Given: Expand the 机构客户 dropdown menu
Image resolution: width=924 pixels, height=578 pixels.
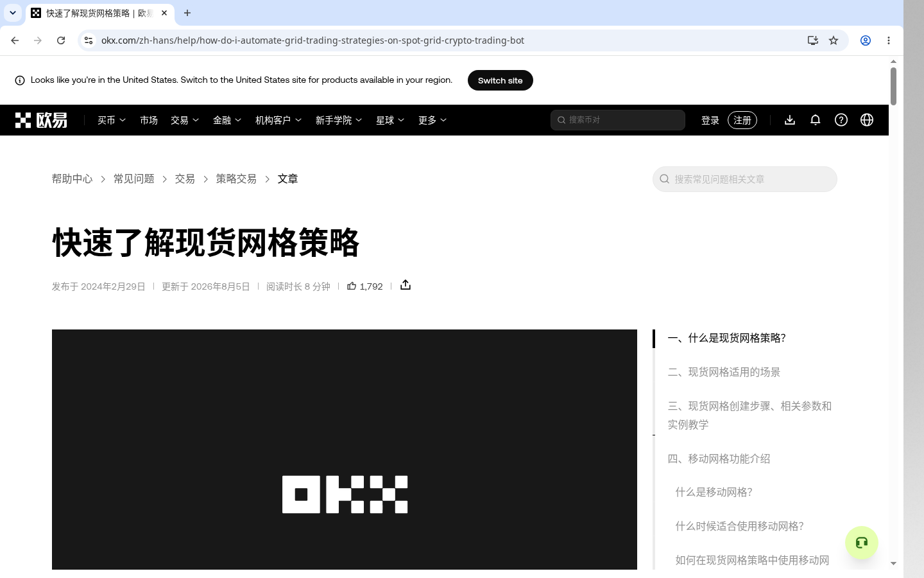Looking at the screenshot, I should (x=278, y=120).
